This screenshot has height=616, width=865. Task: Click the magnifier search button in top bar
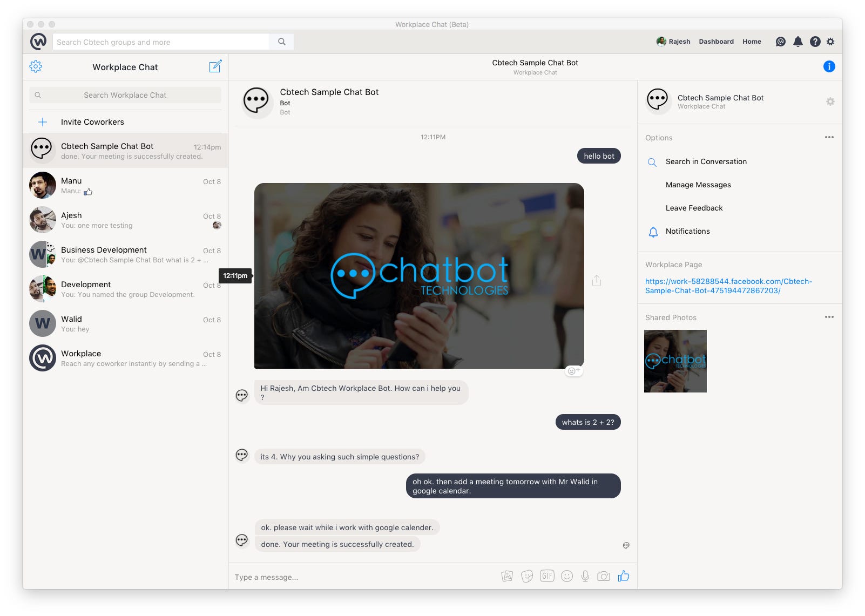pos(281,42)
